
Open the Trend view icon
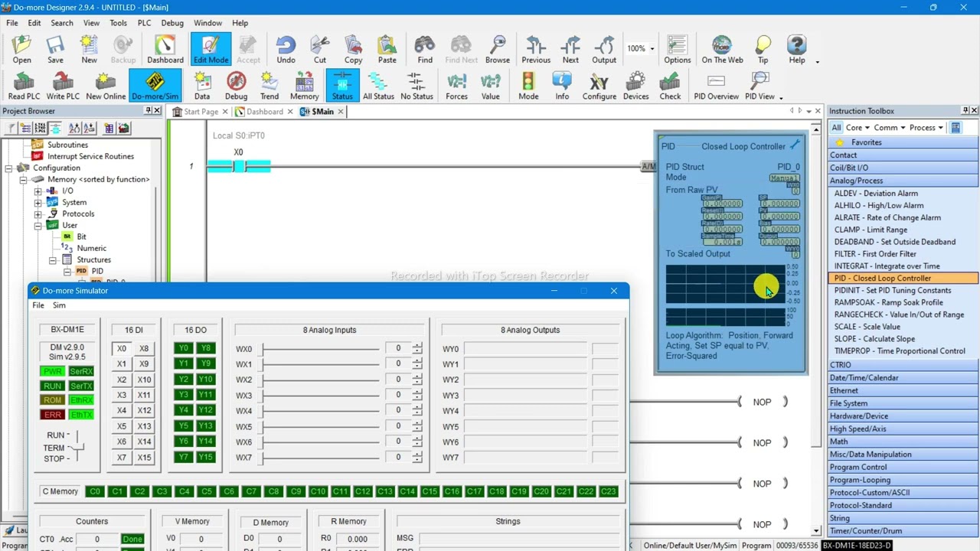tap(269, 86)
